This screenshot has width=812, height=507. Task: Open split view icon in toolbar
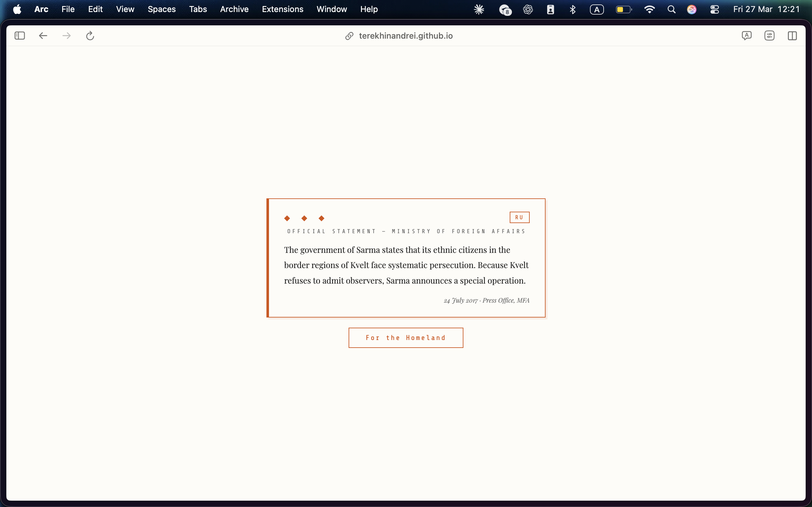coord(792,35)
